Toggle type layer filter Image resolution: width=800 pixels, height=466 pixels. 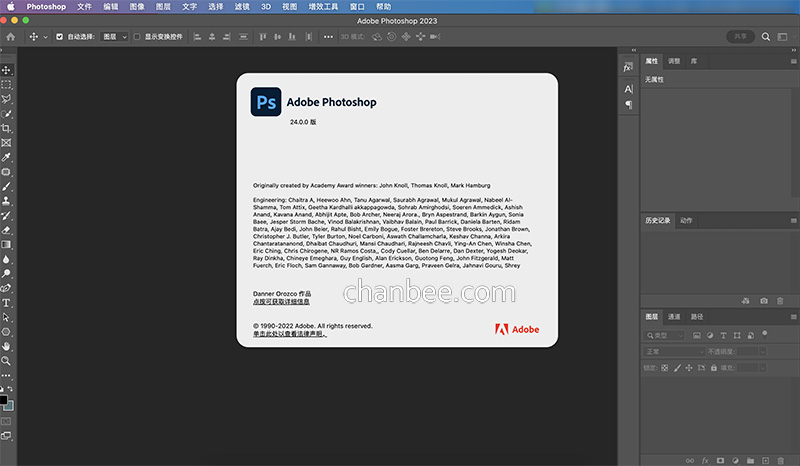(x=723, y=335)
